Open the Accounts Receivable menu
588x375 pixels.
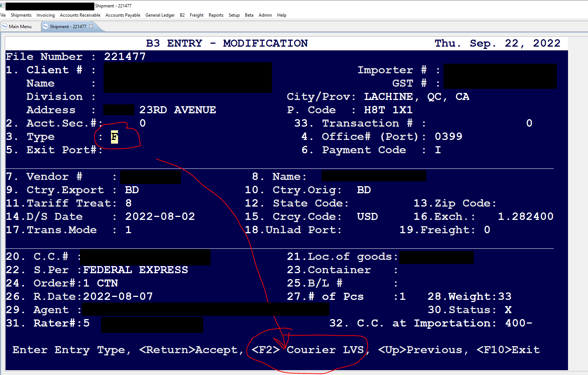[x=80, y=15]
